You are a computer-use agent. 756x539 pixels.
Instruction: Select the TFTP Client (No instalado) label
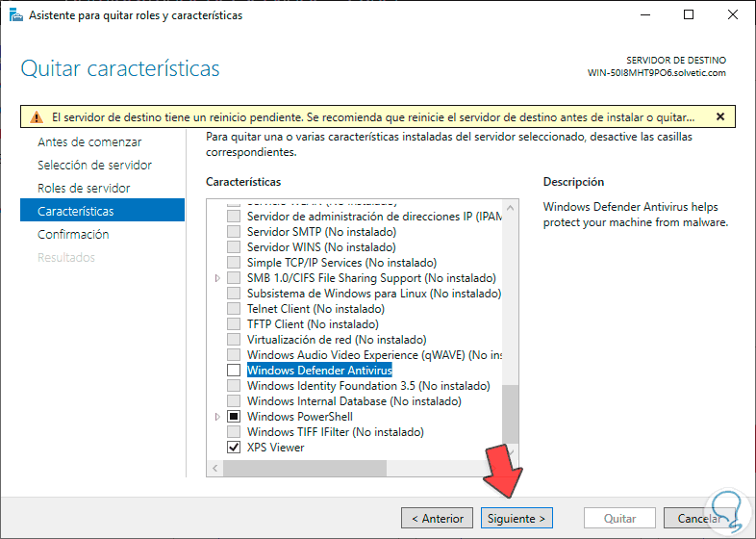(313, 324)
